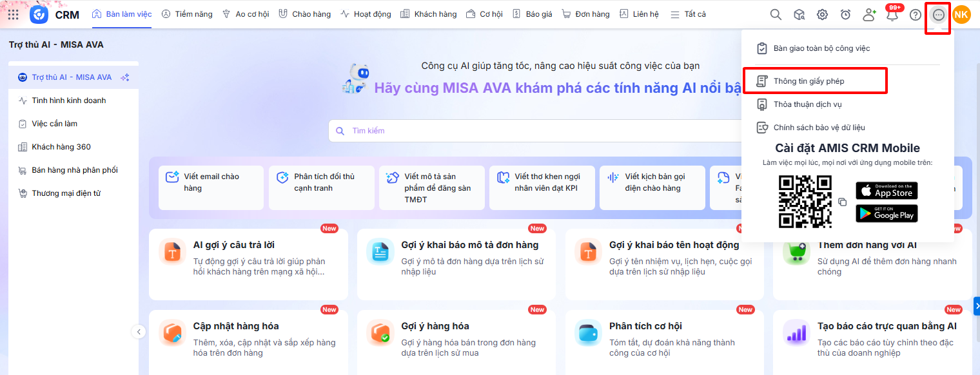Switch to the Bàn làm việc tab

pos(122,14)
